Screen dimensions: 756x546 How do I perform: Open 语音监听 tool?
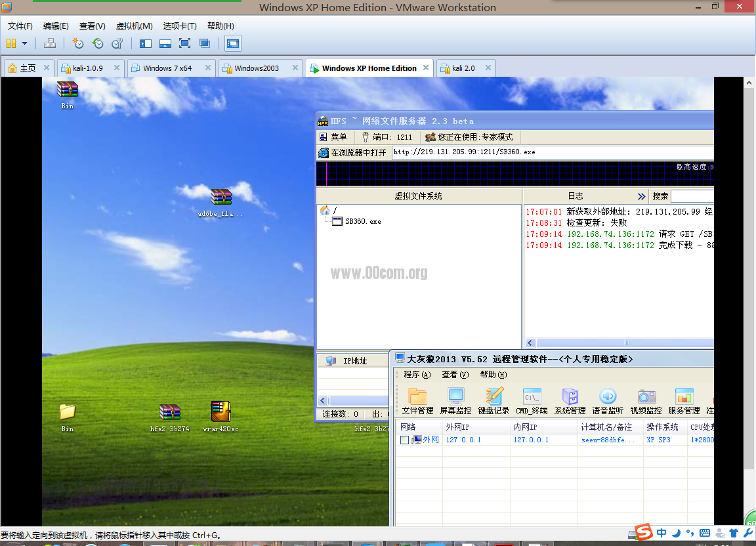click(x=608, y=401)
